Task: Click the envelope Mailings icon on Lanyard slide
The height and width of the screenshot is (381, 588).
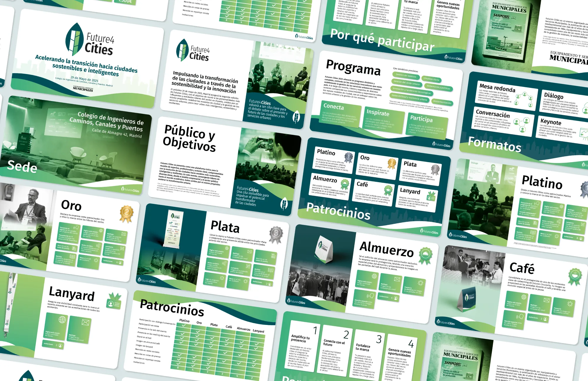Action: (85, 323)
